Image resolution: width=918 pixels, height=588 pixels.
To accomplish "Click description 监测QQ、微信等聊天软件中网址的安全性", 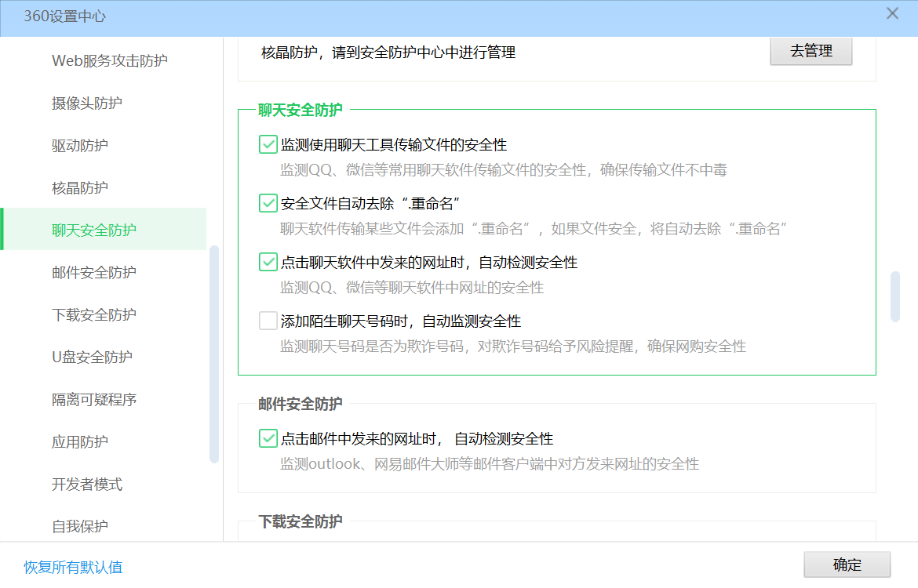I will (412, 287).
